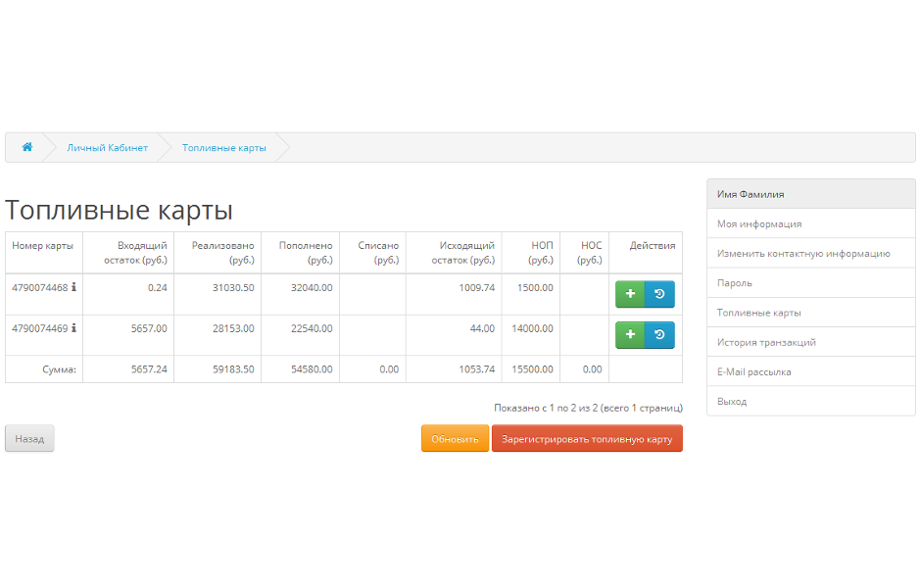Open the Личный Кабинет breadcrumb
The width and height of the screenshot is (921, 588).
point(108,147)
